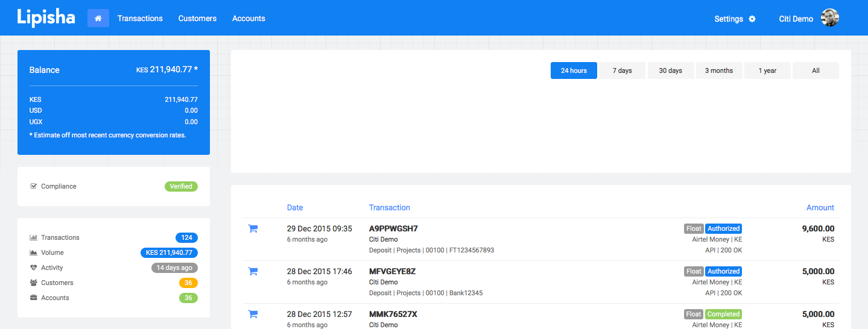
Task: Click the Verified compliance badge
Action: coord(181,186)
